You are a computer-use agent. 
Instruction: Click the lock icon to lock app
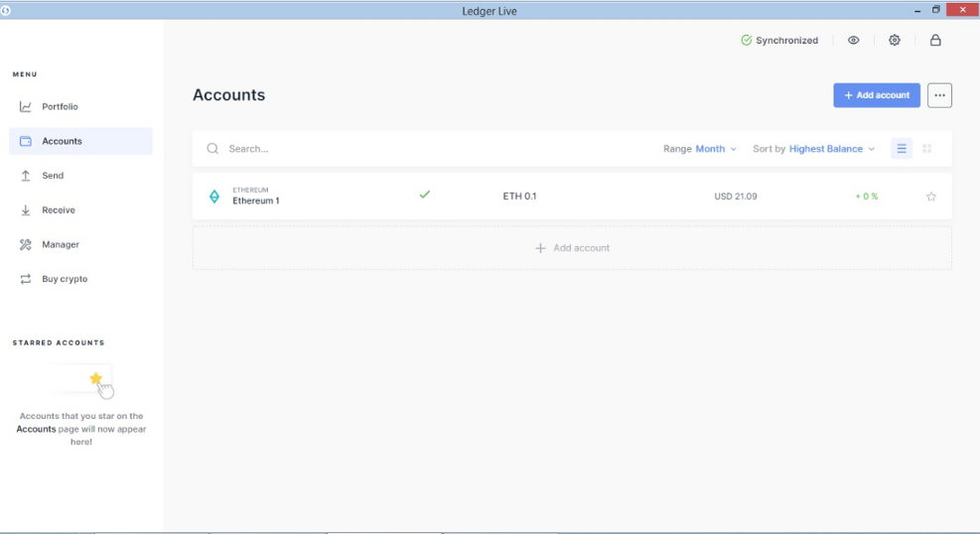[x=935, y=40]
